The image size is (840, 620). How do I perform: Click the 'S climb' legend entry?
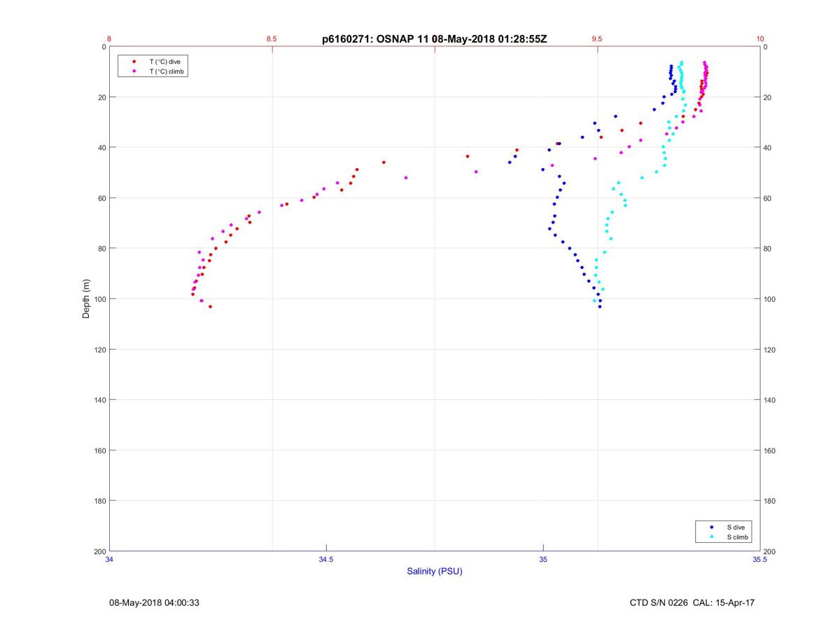coord(737,537)
